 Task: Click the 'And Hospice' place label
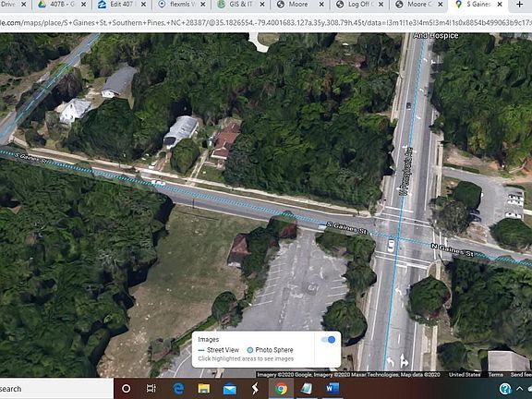[x=436, y=36]
